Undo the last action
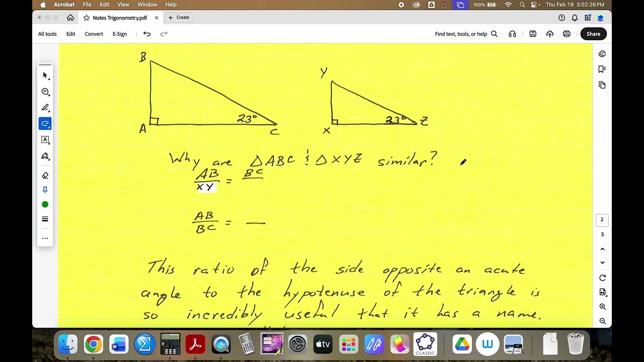 147,34
